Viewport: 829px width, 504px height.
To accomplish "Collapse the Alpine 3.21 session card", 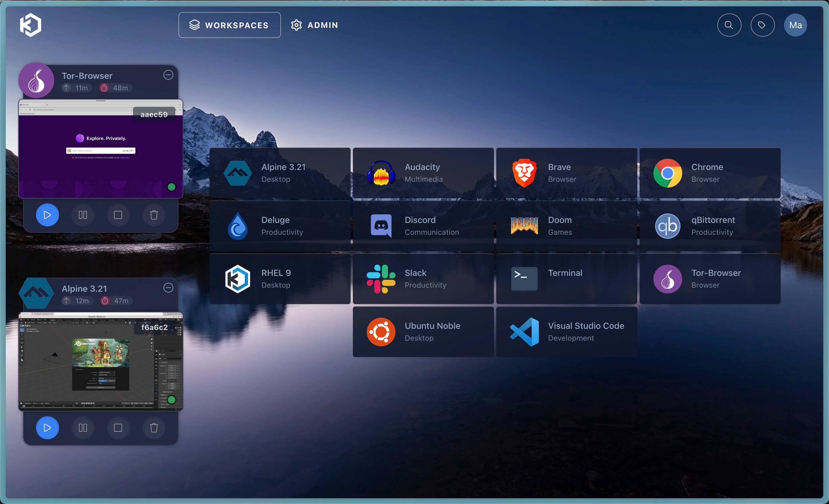I will (168, 287).
